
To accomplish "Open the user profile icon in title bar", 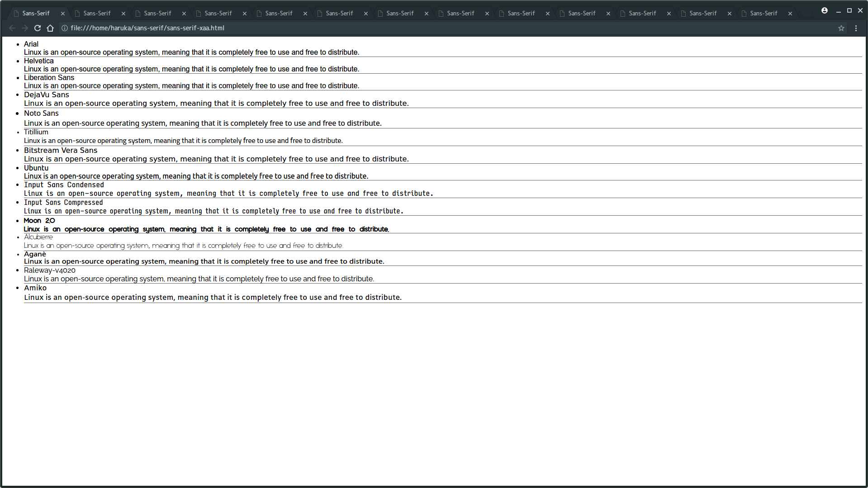I will point(825,10).
